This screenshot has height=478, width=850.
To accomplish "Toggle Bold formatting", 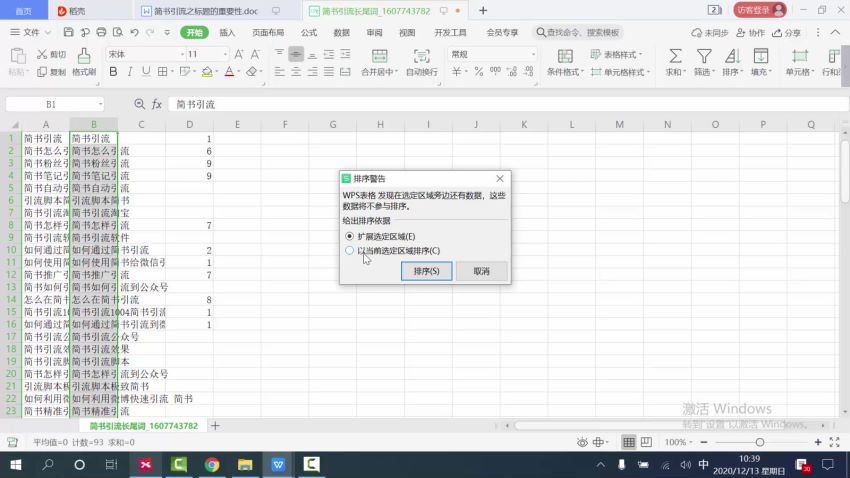I will 113,72.
